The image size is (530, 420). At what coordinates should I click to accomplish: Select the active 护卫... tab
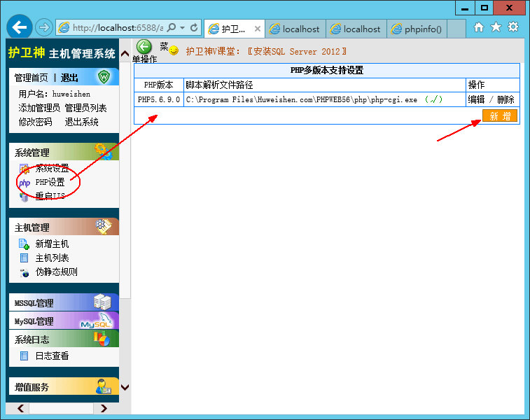pyautogui.click(x=235, y=29)
